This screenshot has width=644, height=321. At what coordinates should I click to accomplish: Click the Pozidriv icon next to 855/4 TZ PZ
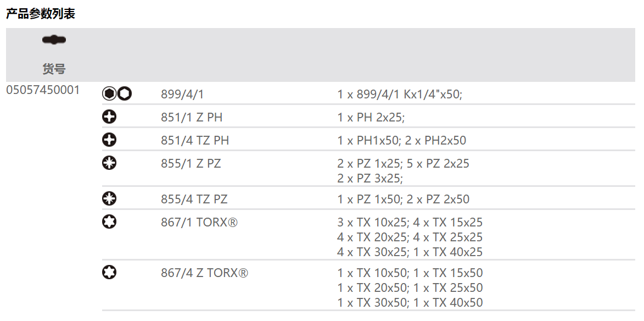pos(110,199)
